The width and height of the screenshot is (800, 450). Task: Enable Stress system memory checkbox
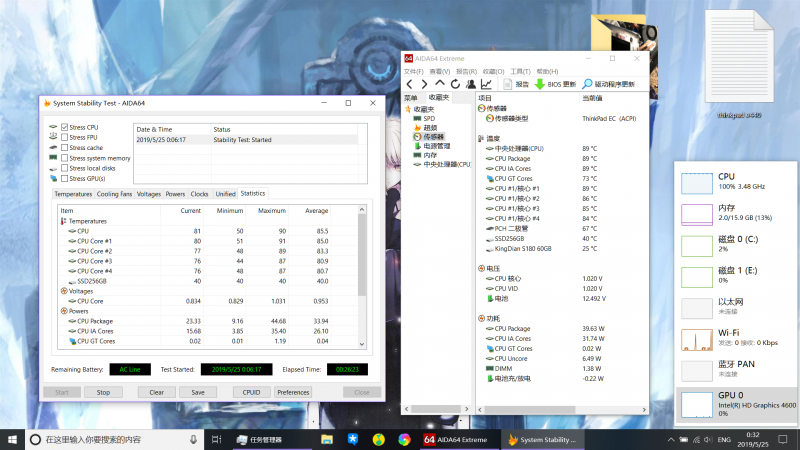click(x=65, y=158)
